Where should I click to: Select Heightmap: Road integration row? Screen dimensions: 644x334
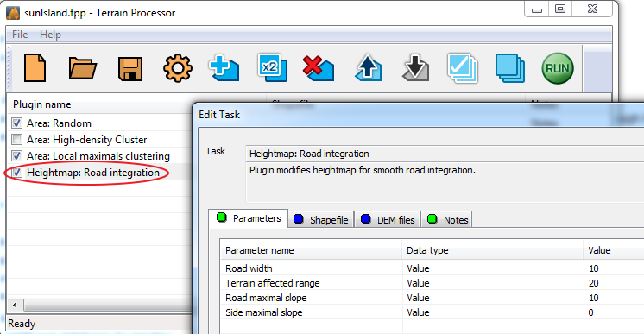(x=100, y=172)
